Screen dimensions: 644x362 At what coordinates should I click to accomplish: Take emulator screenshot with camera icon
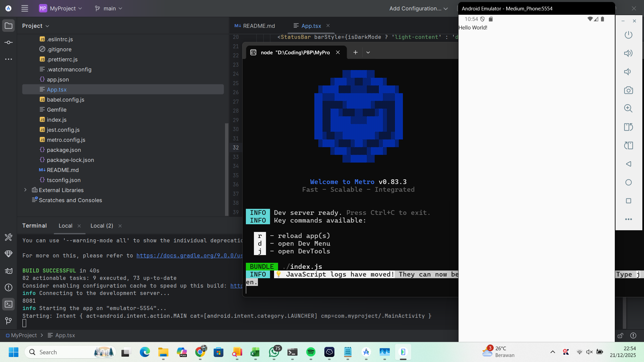click(x=628, y=90)
